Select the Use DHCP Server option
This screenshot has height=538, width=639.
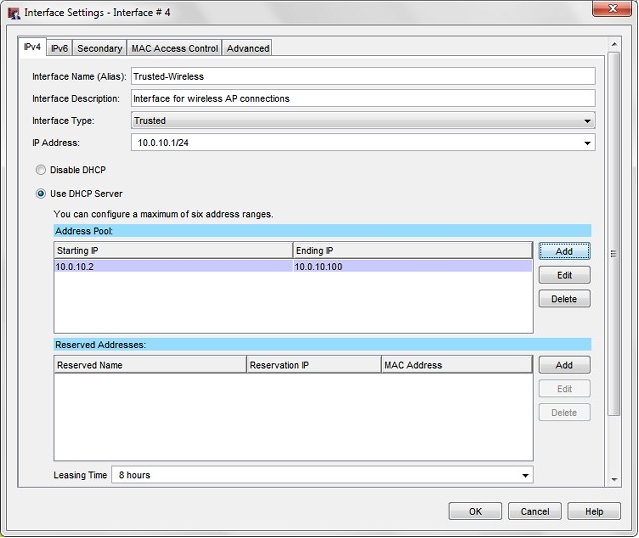41,194
